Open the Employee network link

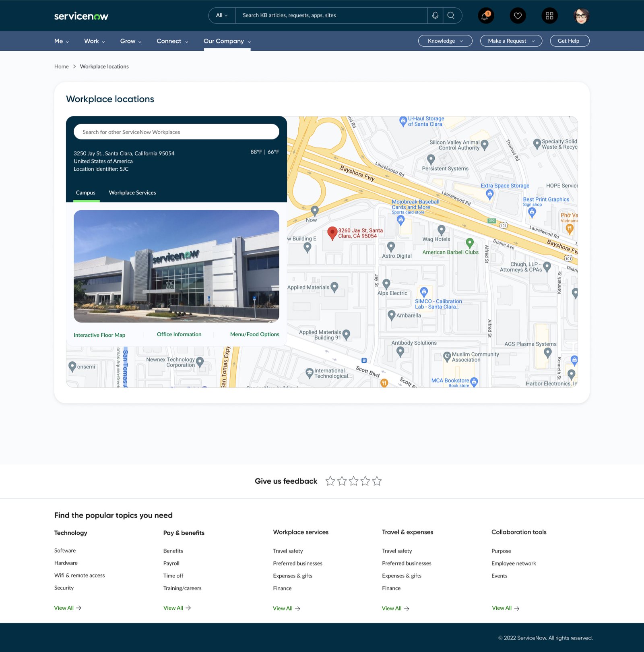(514, 563)
